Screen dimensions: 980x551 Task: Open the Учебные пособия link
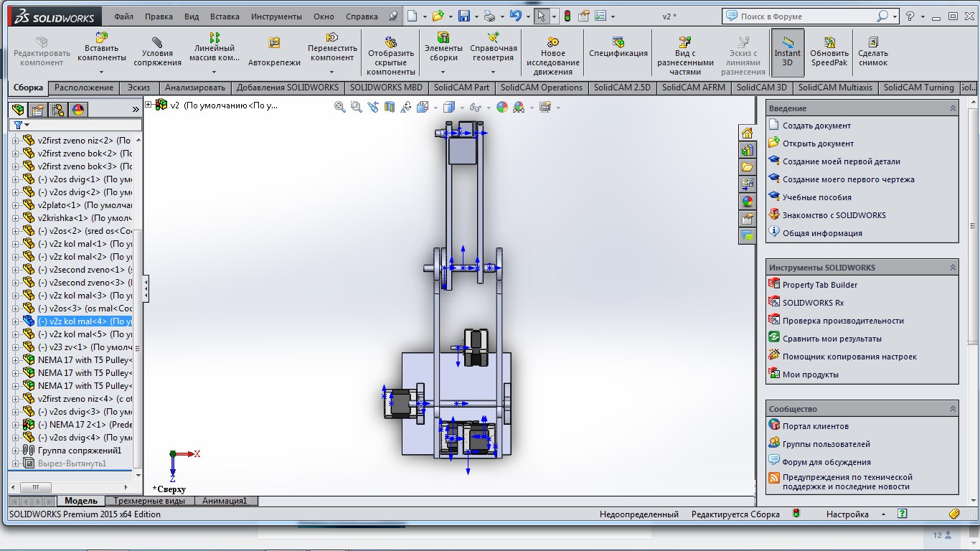pos(816,197)
